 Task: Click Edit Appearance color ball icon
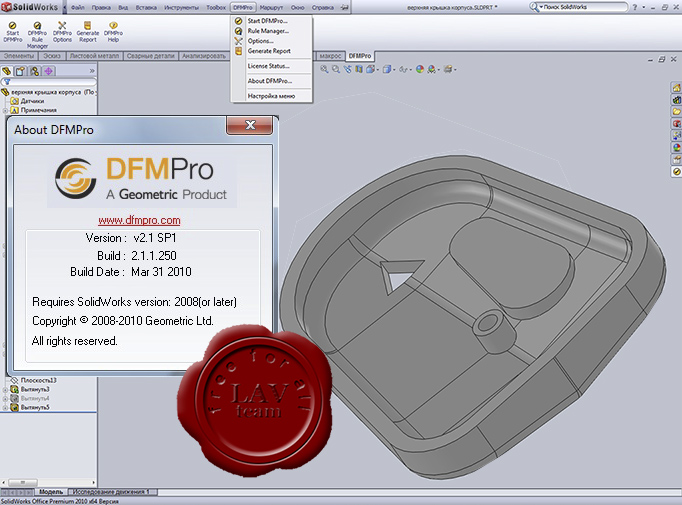click(x=420, y=69)
